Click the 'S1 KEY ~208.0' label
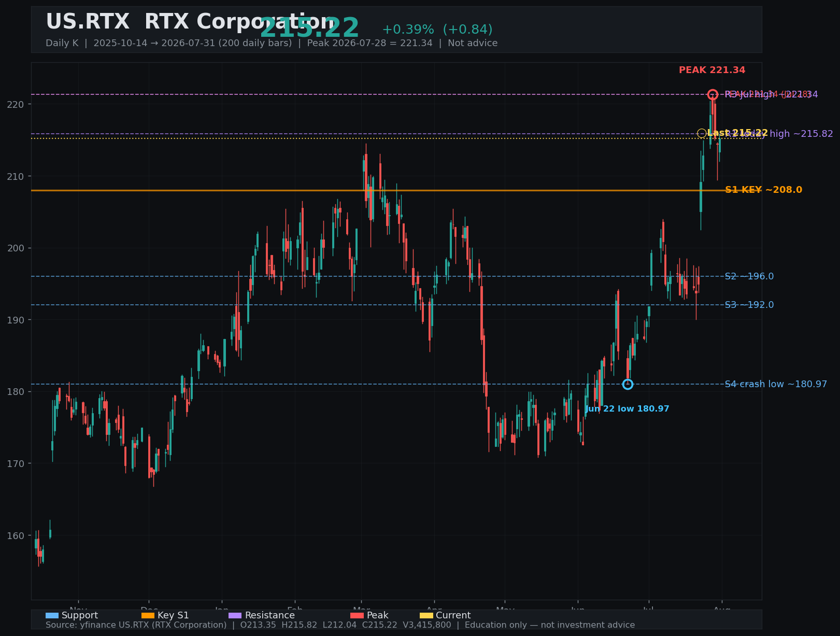The height and width of the screenshot is (636, 840). point(763,190)
